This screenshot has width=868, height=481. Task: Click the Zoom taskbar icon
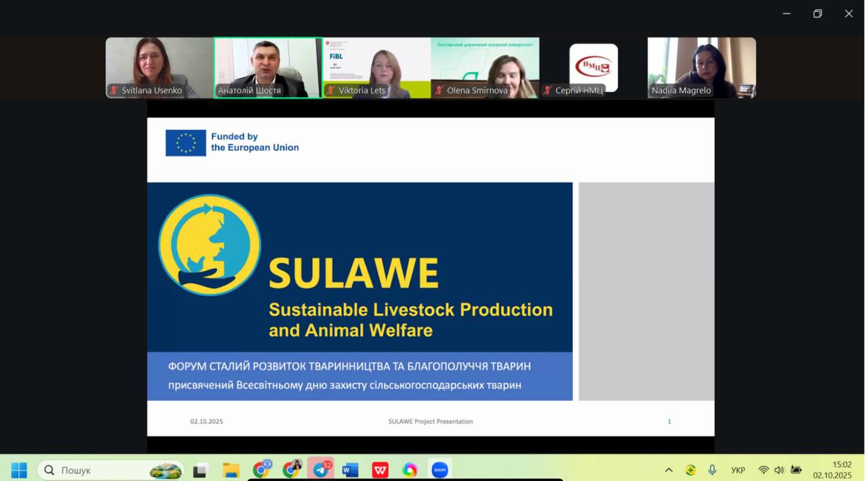(439, 469)
